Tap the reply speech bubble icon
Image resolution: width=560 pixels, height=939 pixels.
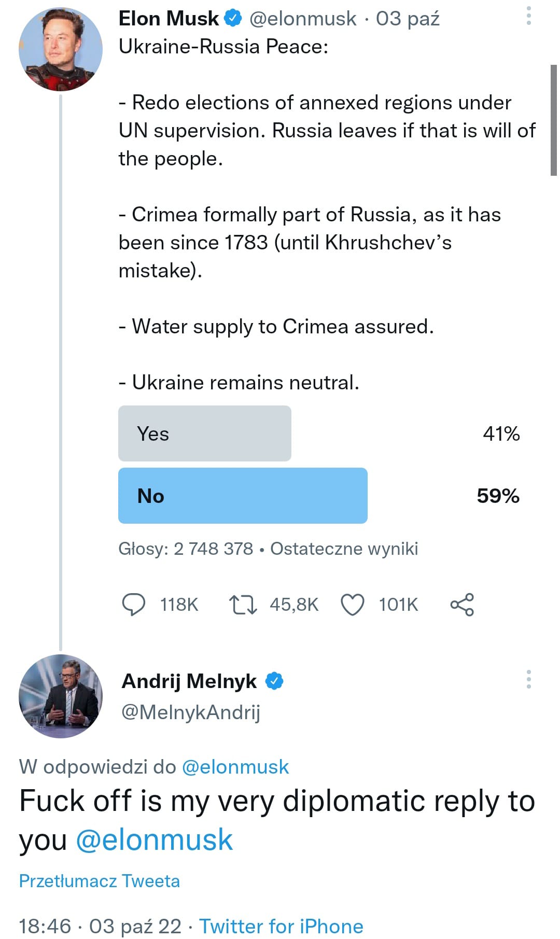pos(133,605)
